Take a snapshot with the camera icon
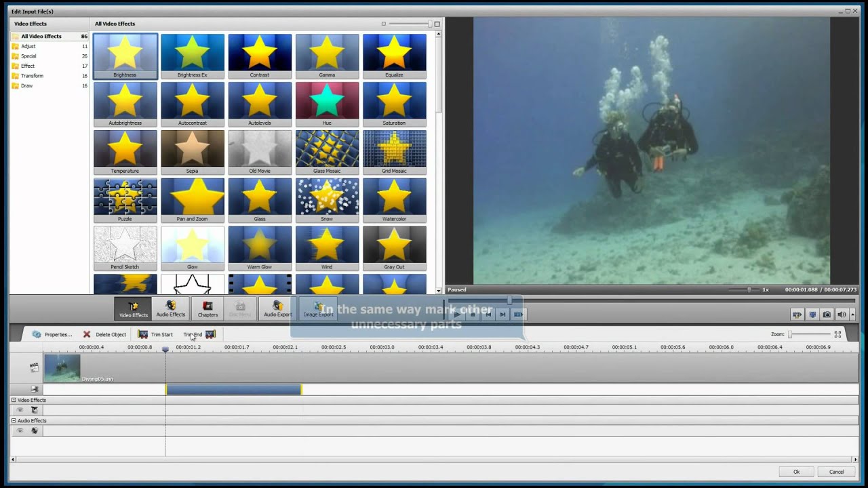Image resolution: width=868 pixels, height=488 pixels. [x=827, y=314]
